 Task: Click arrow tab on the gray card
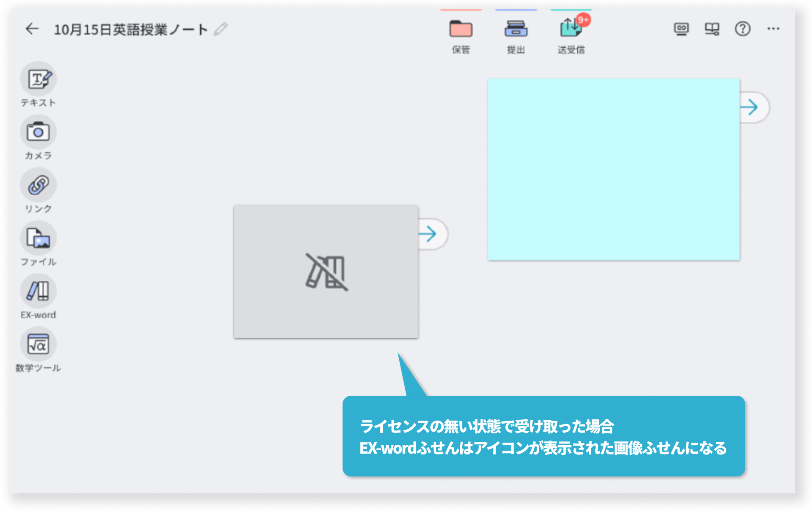pyautogui.click(x=433, y=234)
